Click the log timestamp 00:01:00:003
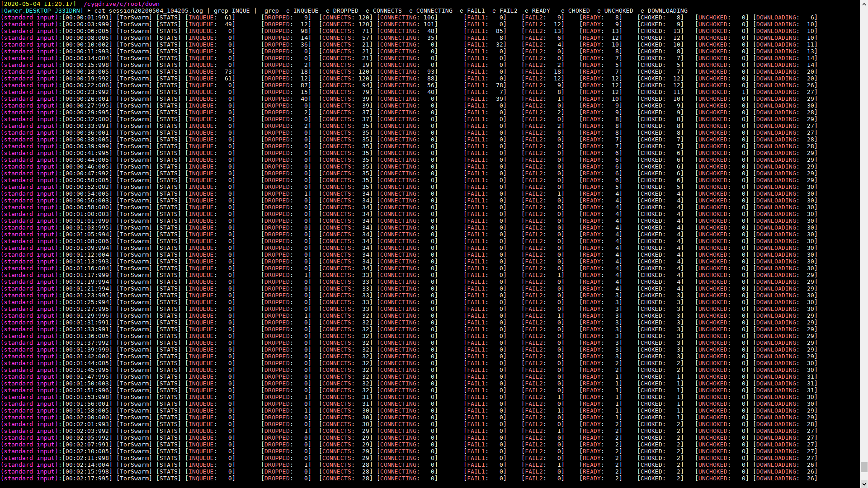Screen dimensions: 868x488 point(87,214)
